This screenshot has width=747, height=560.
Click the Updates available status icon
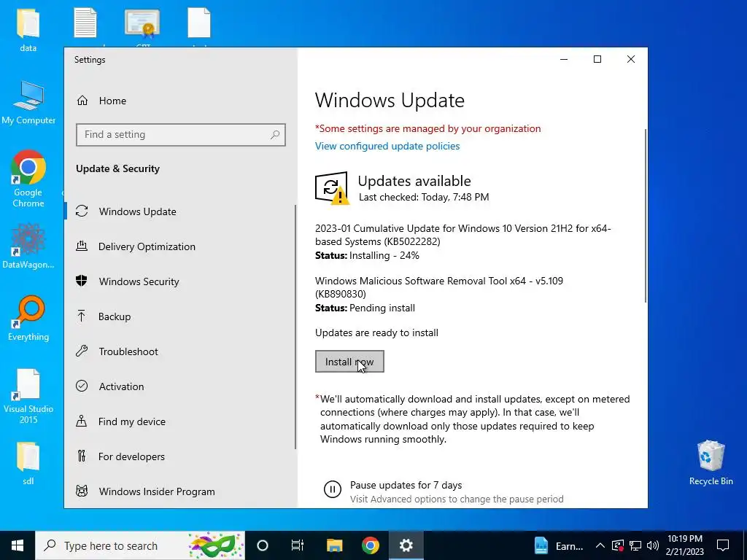332,188
